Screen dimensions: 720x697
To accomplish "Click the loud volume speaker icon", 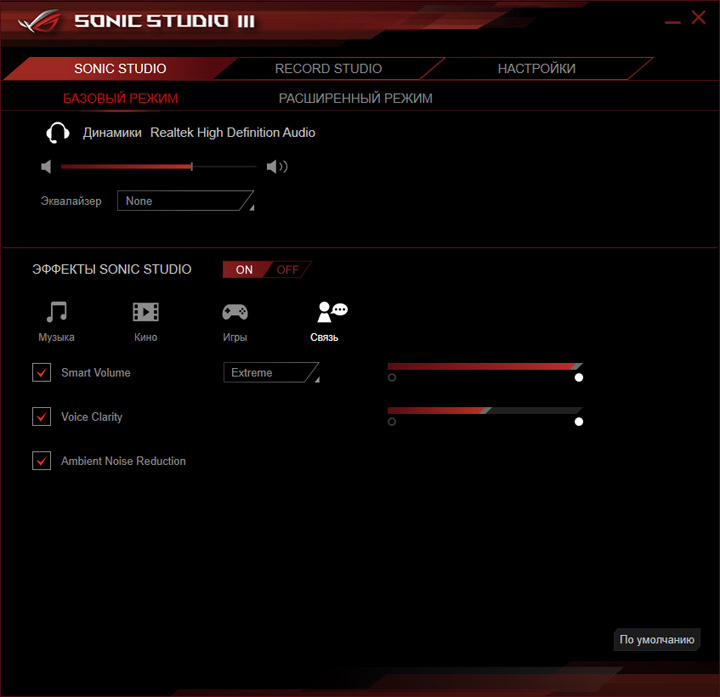I will coord(277,167).
